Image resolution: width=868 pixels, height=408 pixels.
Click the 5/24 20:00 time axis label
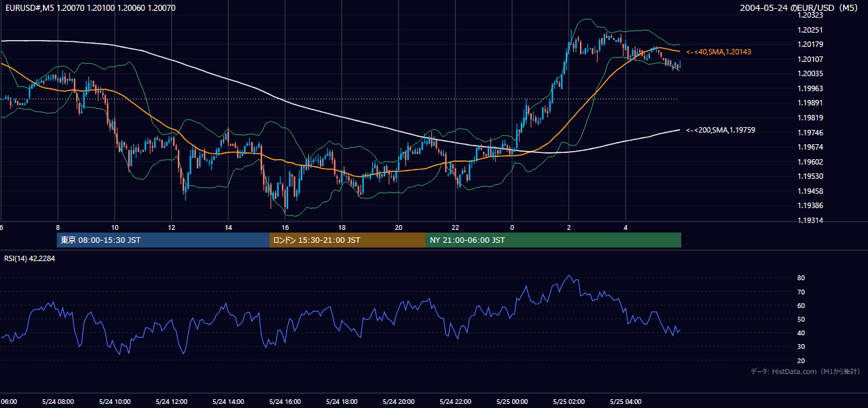398,401
